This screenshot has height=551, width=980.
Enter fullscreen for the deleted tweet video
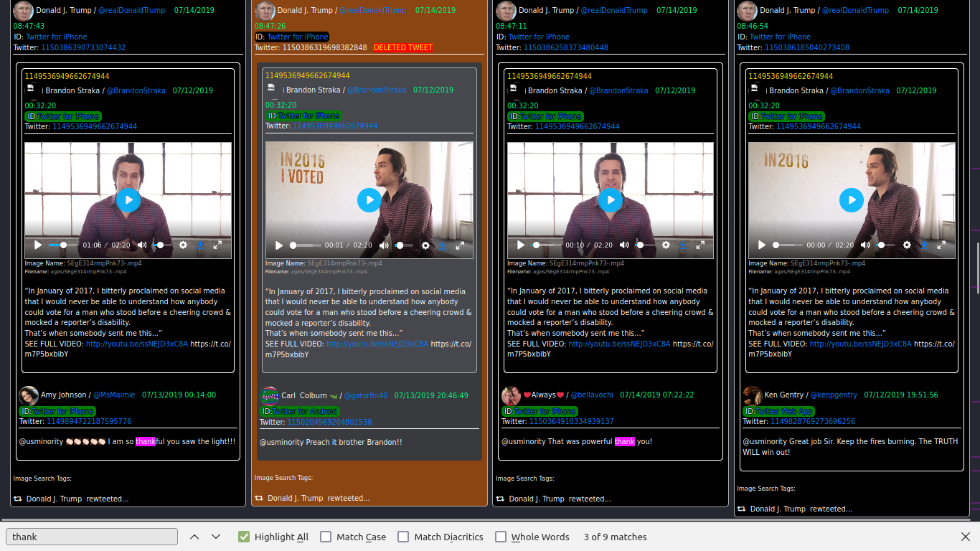point(460,245)
